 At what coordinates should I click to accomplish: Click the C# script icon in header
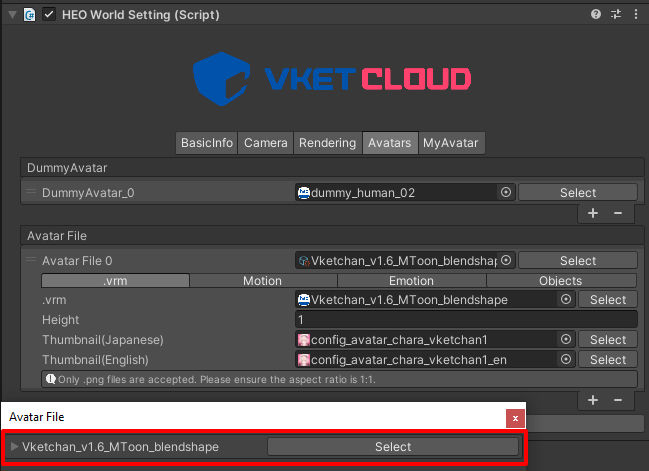click(29, 15)
